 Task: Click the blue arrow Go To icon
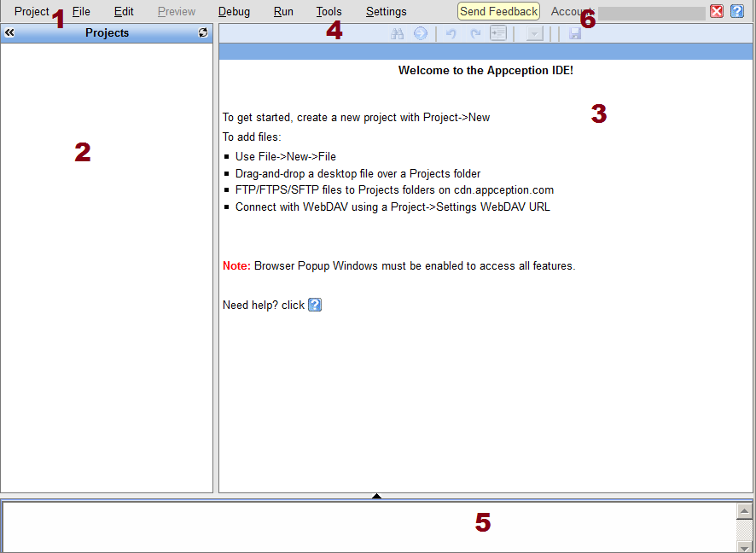(x=421, y=33)
